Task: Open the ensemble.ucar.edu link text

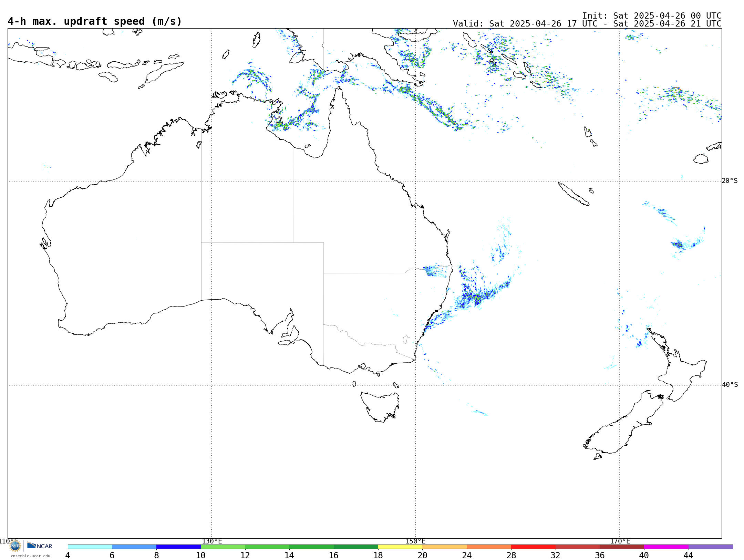Action: [x=31, y=556]
